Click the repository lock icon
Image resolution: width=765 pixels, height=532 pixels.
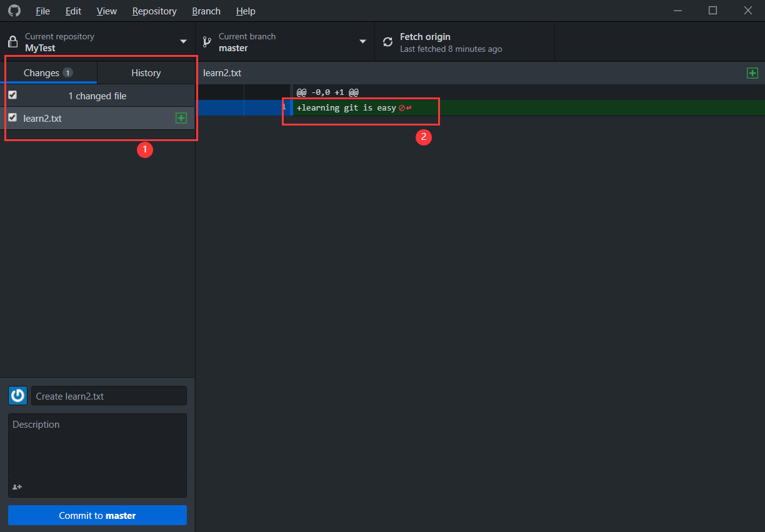12,42
